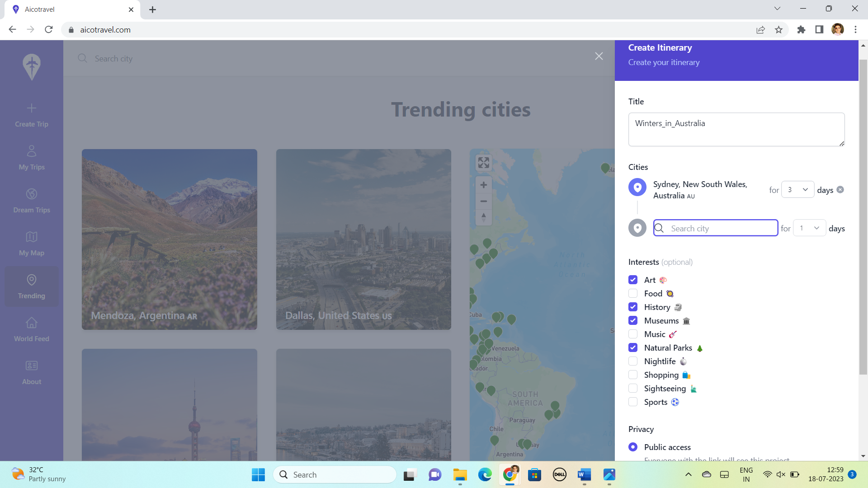Screen dimensions: 868x488
Task: Open a new browser tab
Action: (152, 9)
